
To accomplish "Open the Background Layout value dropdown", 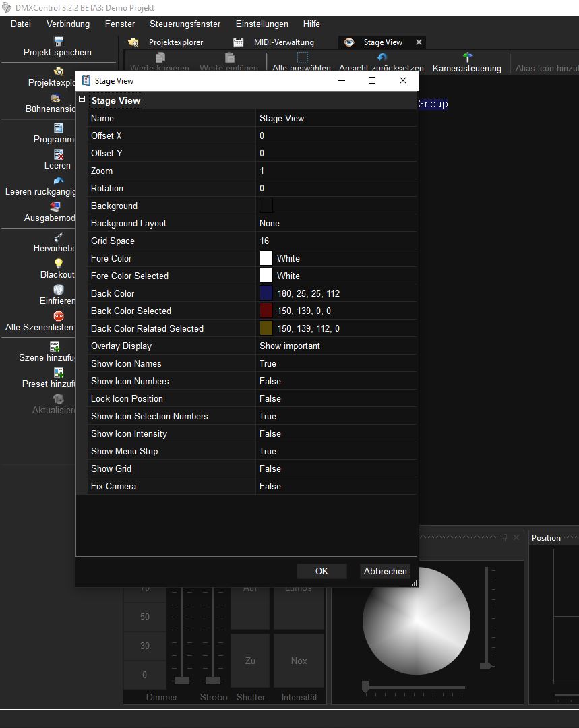I will click(336, 223).
